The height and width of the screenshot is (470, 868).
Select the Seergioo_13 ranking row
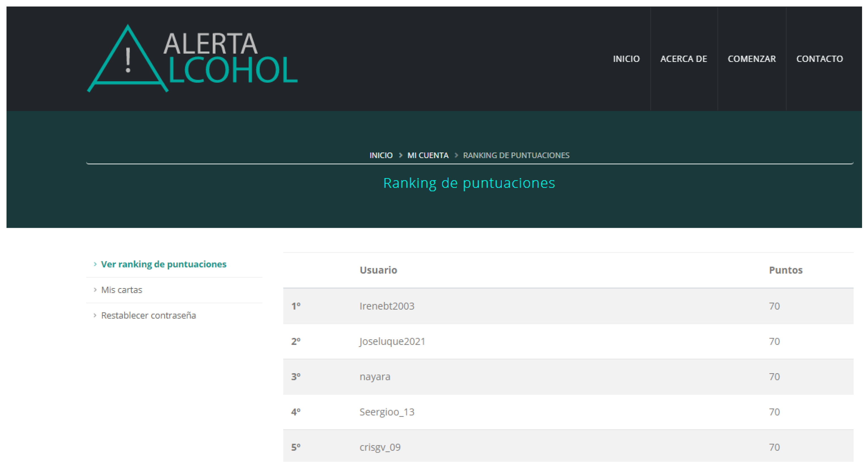tap(387, 412)
